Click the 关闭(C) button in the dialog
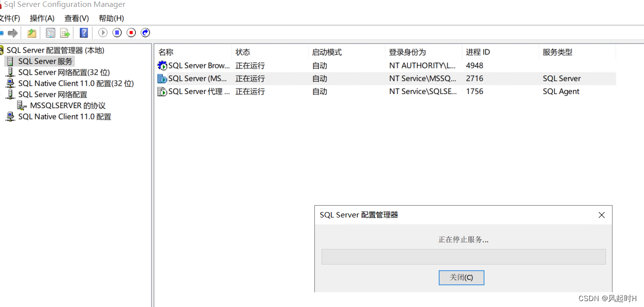This screenshot has width=644, height=307. click(x=461, y=277)
